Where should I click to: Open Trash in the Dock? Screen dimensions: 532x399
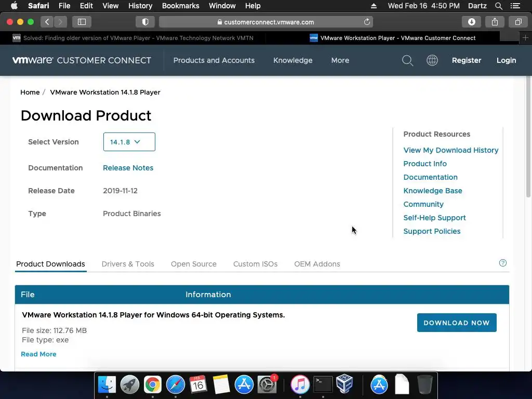click(x=424, y=385)
